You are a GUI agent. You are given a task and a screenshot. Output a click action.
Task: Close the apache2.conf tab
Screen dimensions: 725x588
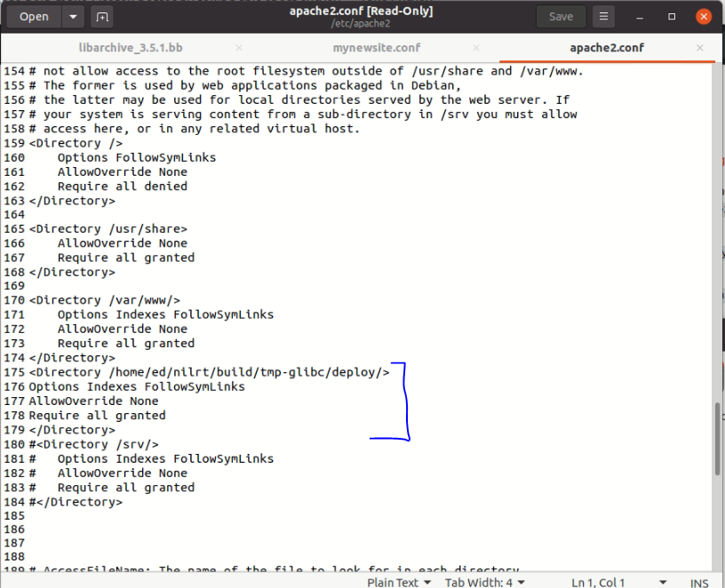pyautogui.click(x=700, y=48)
